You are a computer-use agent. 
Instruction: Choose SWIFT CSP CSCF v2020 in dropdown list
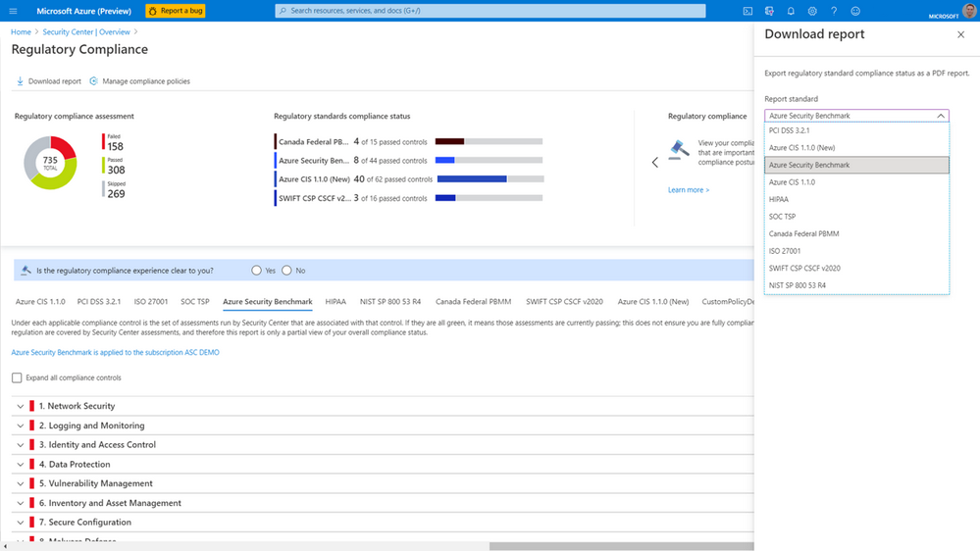point(856,268)
